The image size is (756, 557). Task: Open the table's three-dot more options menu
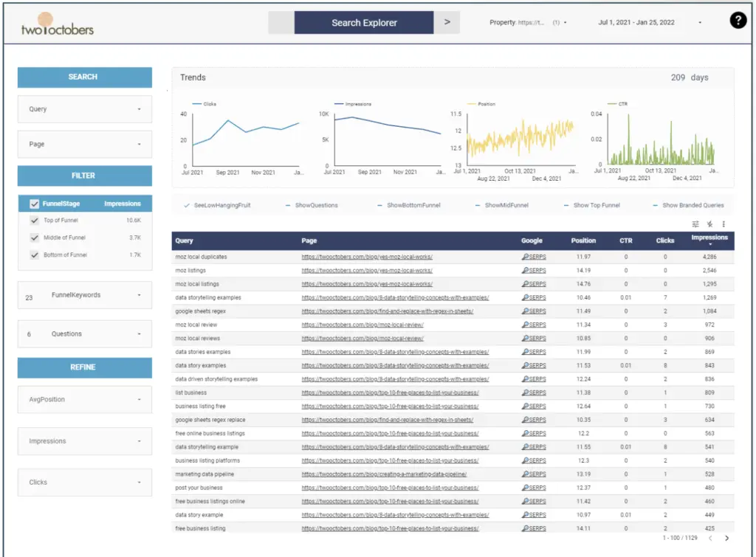(724, 224)
